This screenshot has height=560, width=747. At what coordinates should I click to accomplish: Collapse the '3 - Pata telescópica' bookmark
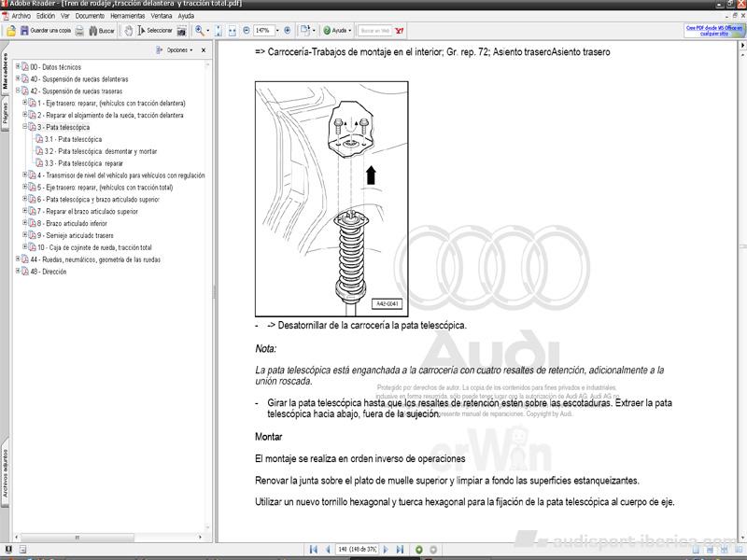pyautogui.click(x=25, y=127)
